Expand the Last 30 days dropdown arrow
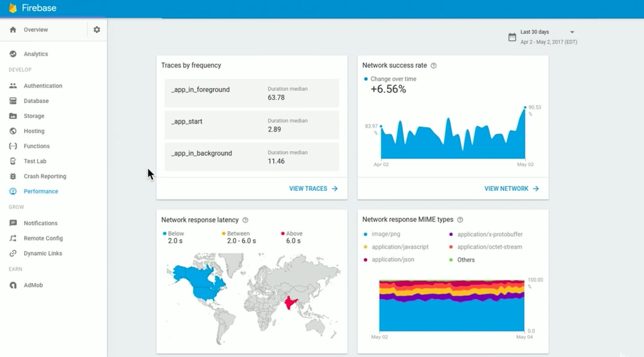Image resolution: width=644 pixels, height=357 pixels. [x=572, y=32]
